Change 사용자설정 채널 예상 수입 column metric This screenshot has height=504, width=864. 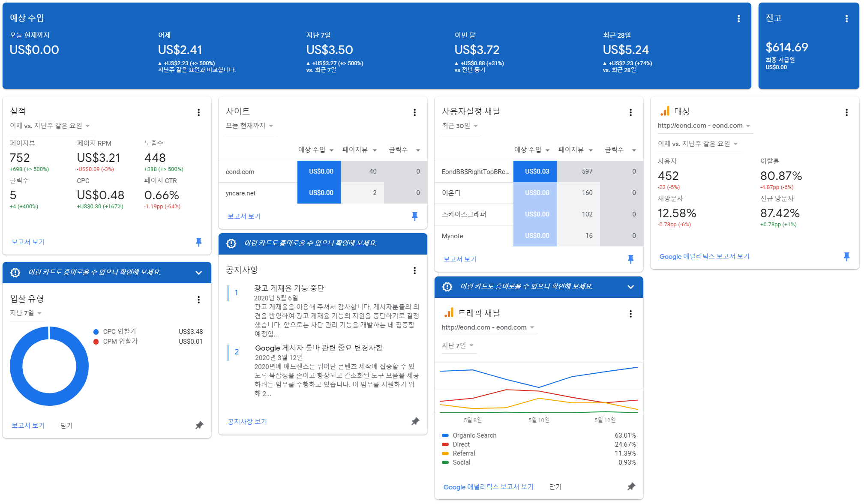[x=532, y=150]
